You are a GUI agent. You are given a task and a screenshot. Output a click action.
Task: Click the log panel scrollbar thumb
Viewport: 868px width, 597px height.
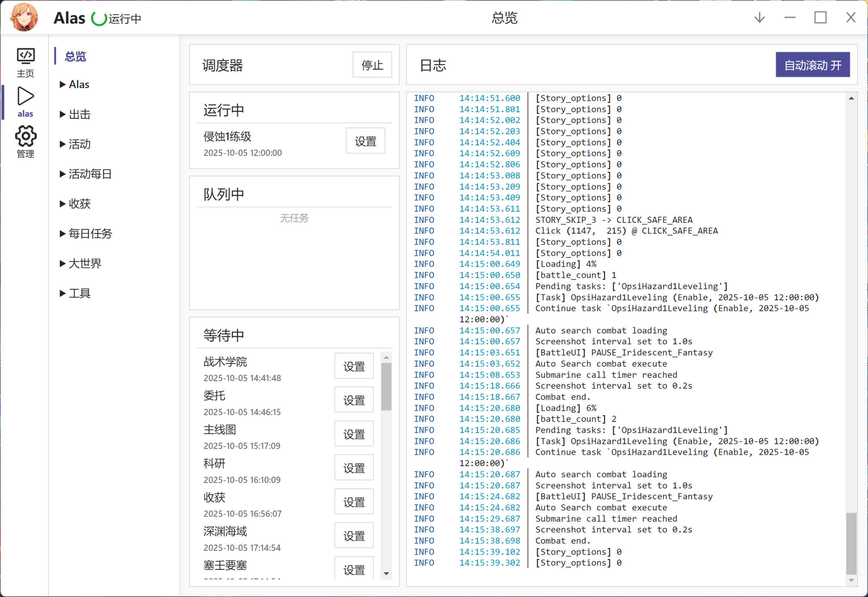click(851, 543)
